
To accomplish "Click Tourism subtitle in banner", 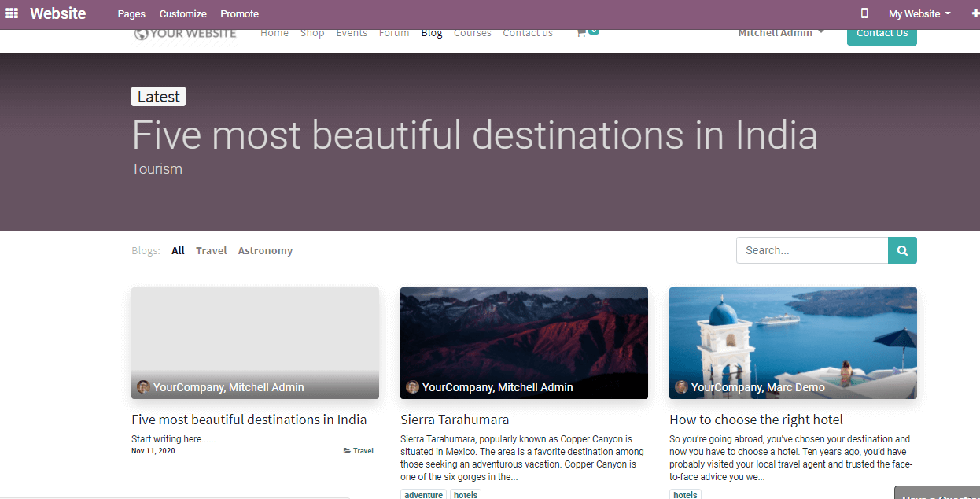I will pos(157,169).
